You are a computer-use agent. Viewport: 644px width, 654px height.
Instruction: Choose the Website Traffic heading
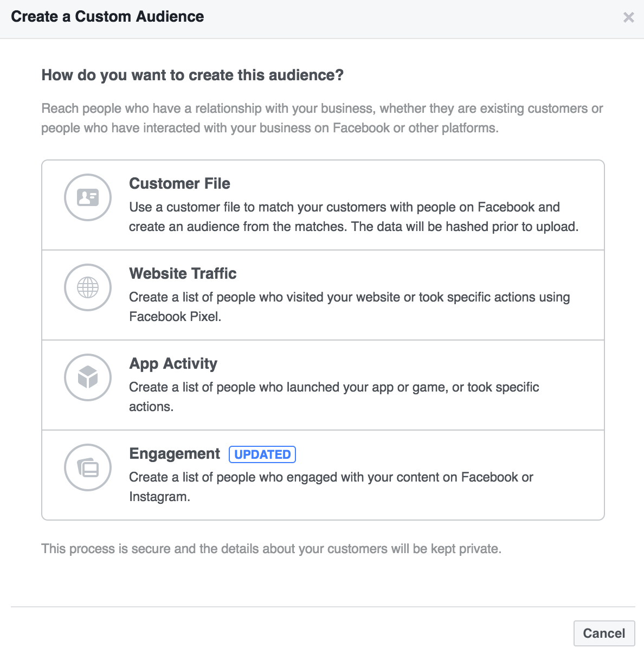point(183,274)
